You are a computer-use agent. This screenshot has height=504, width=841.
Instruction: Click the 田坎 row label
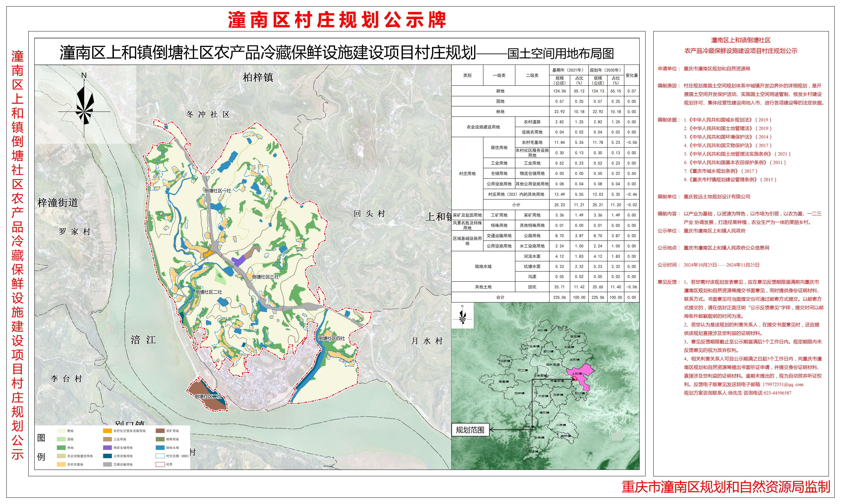(532, 287)
